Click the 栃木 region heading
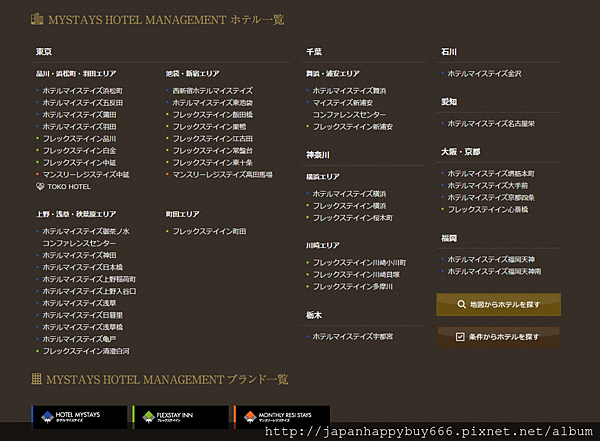This screenshot has width=600, height=441. click(x=314, y=315)
